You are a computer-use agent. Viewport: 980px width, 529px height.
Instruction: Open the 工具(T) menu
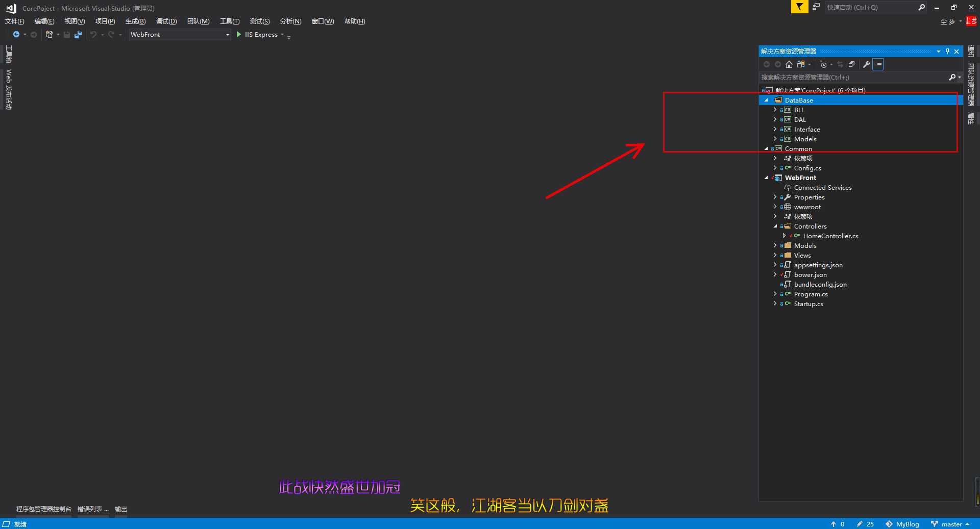[230, 21]
